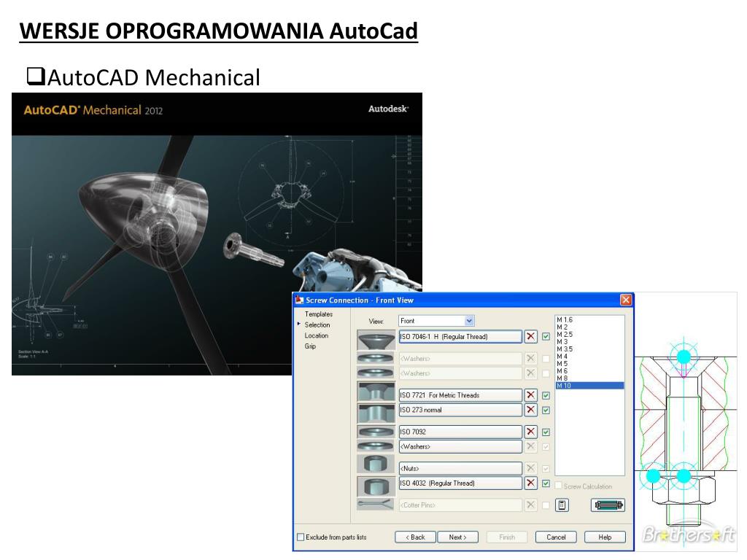The height and width of the screenshot is (560, 747).
Task: Click the grey X beside Cotter Pins
Action: (530, 505)
